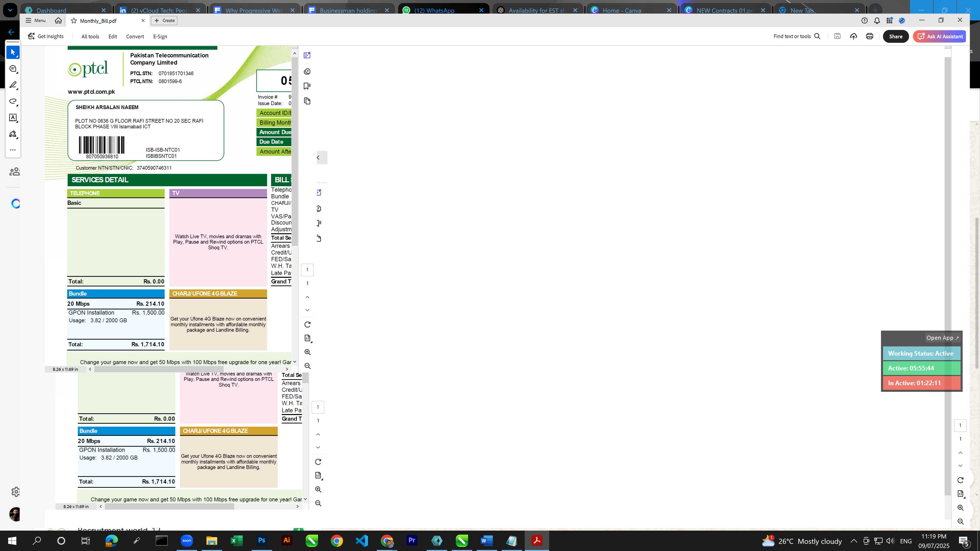Click the Working Status: Active indicator

coord(921,353)
